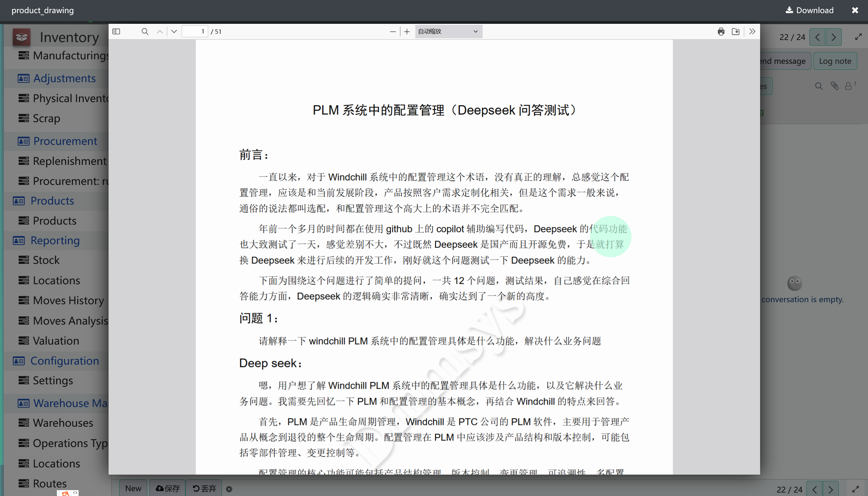Open Moves Analysis report
Viewport: 868px width, 496px height.
click(x=70, y=321)
